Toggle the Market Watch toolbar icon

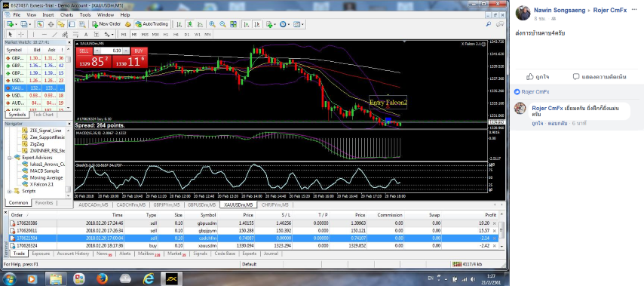tap(40, 24)
